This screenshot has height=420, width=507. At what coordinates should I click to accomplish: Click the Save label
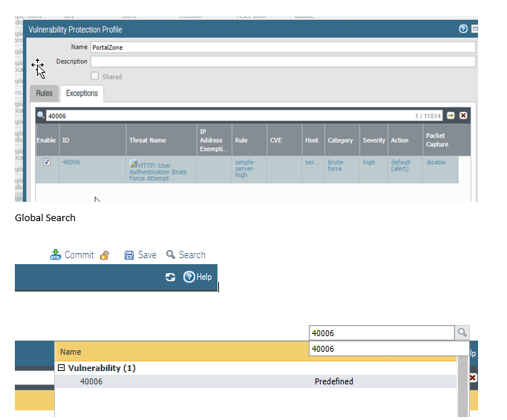coord(147,255)
